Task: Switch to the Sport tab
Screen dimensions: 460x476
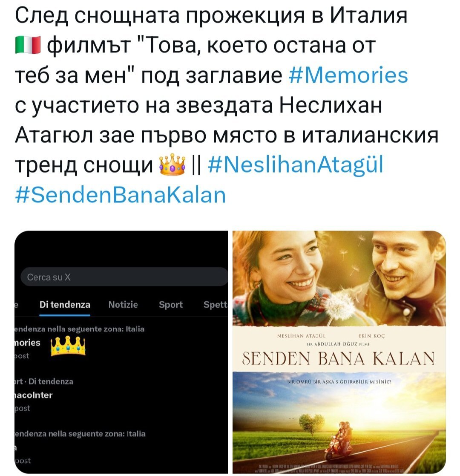Action: pos(171,305)
